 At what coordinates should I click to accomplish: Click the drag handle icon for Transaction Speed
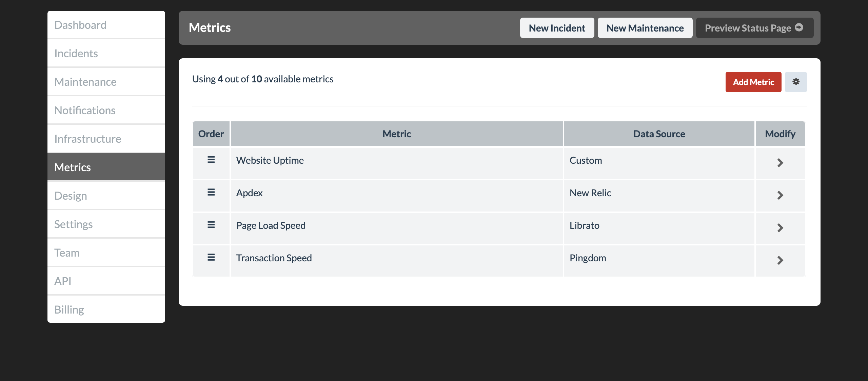coord(211,257)
